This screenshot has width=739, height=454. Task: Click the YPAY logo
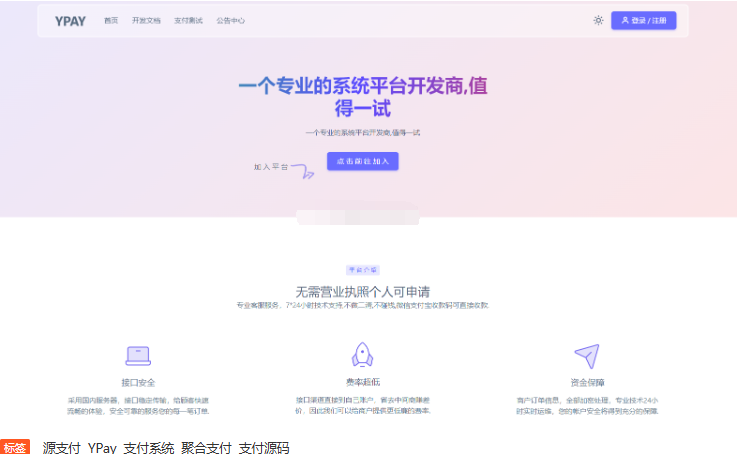[x=70, y=21]
